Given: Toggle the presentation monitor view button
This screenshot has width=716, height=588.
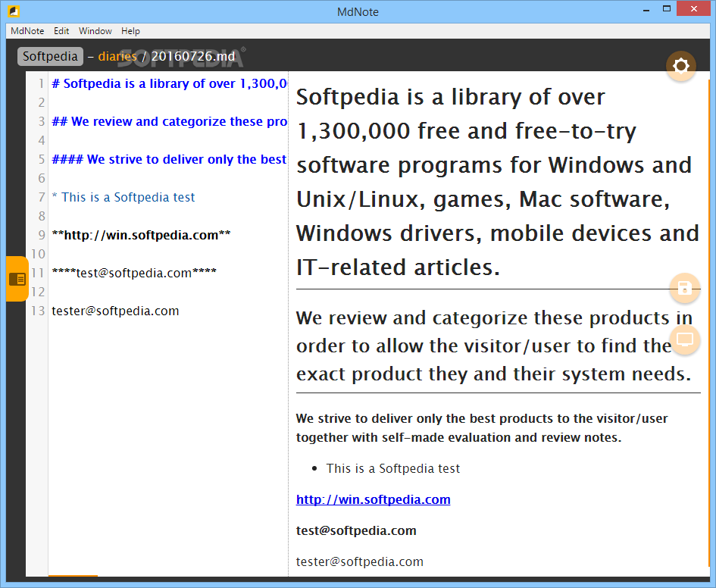Looking at the screenshot, I should coord(684,339).
